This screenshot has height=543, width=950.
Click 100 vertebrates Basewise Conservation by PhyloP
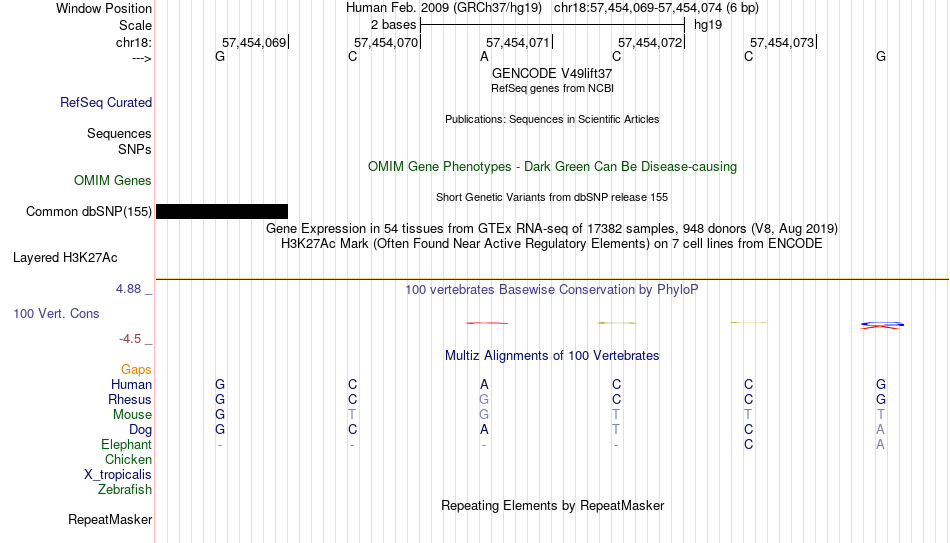pos(552,290)
